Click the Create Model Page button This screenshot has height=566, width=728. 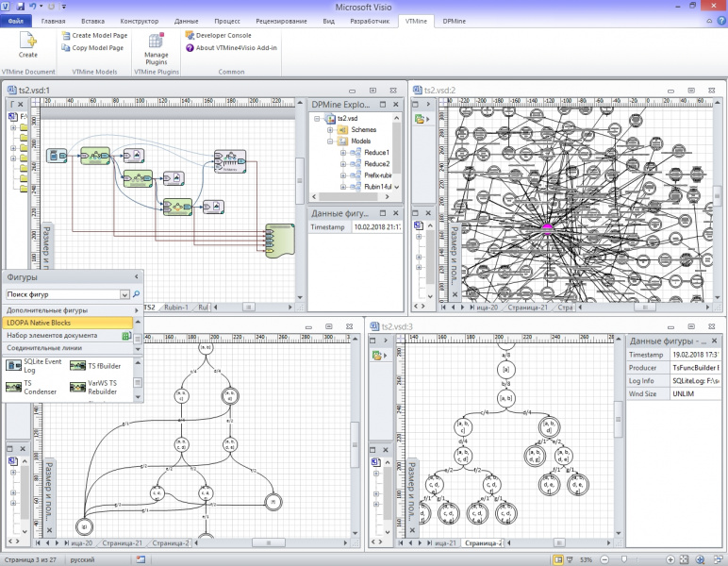coord(94,35)
